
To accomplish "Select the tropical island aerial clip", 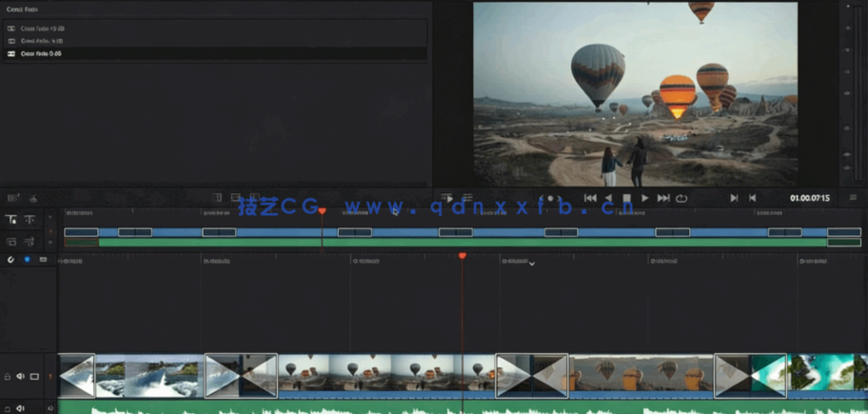I will coord(827,376).
